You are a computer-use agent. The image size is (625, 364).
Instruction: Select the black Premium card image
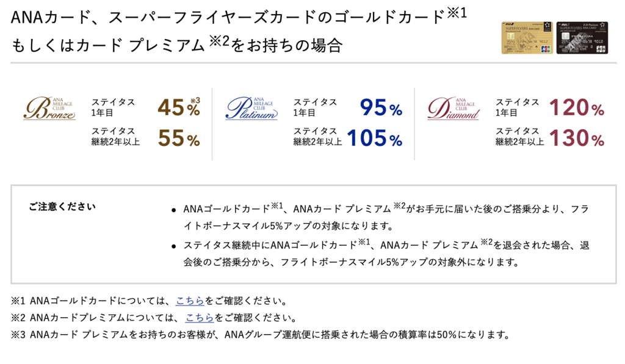(582, 38)
